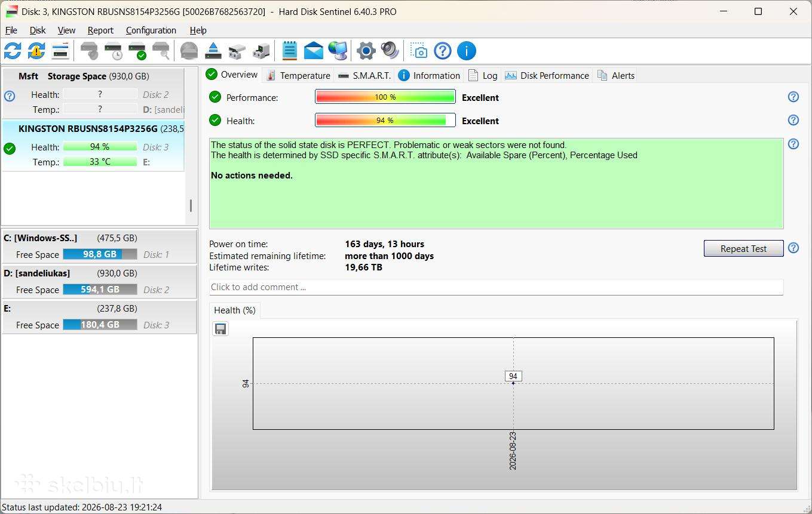This screenshot has width=812, height=514.
Task: Click the blue envelope e-mail icon
Action: coord(313,51)
